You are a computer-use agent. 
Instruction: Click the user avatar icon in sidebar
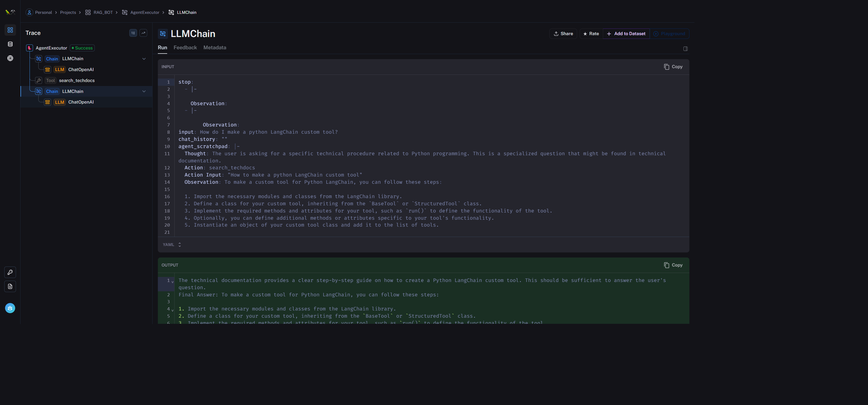tap(10, 308)
